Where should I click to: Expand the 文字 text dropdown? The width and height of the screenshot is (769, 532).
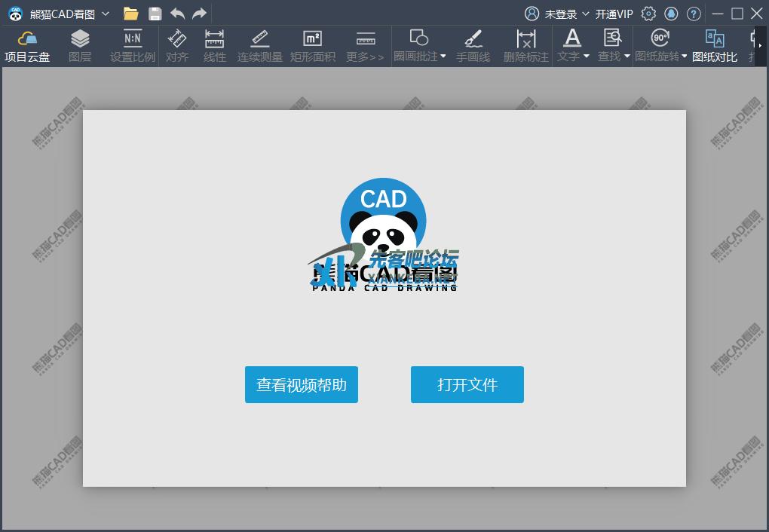586,57
